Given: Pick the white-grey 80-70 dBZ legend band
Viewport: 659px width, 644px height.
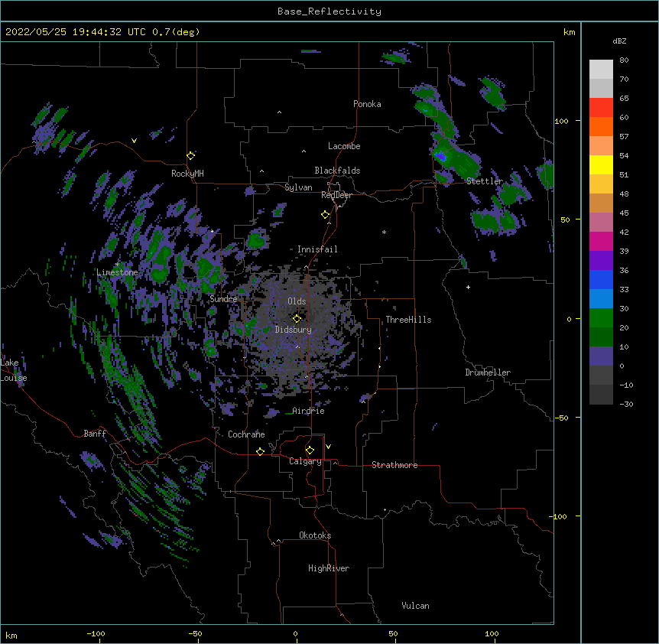Looking at the screenshot, I should pos(601,70).
